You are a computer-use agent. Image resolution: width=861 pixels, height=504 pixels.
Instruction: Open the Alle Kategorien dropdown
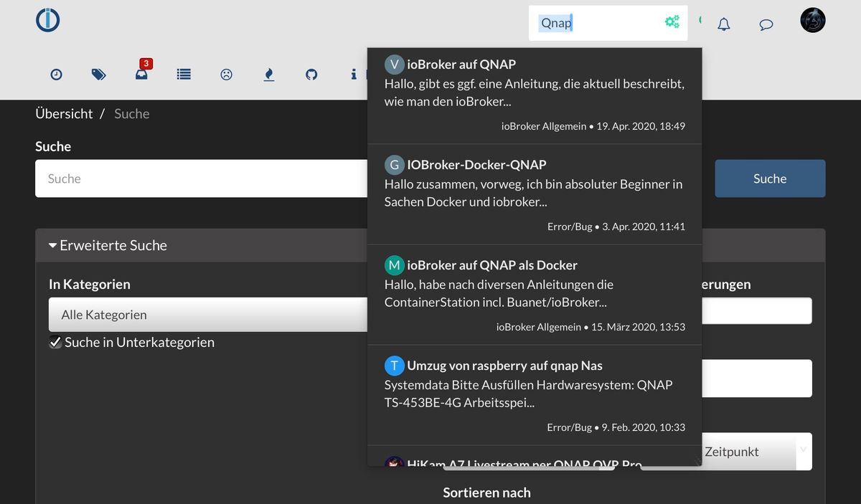tap(208, 315)
